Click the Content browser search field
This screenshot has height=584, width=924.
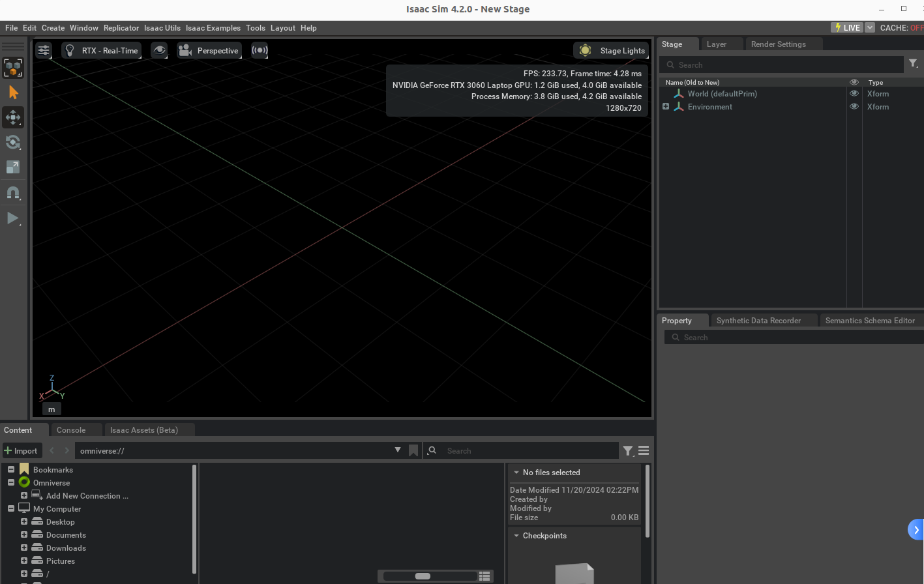522,450
